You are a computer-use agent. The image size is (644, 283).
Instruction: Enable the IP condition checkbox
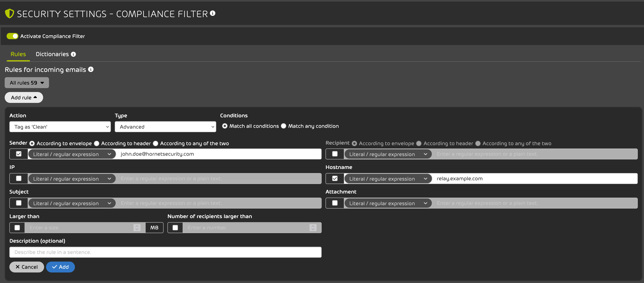pyautogui.click(x=18, y=178)
